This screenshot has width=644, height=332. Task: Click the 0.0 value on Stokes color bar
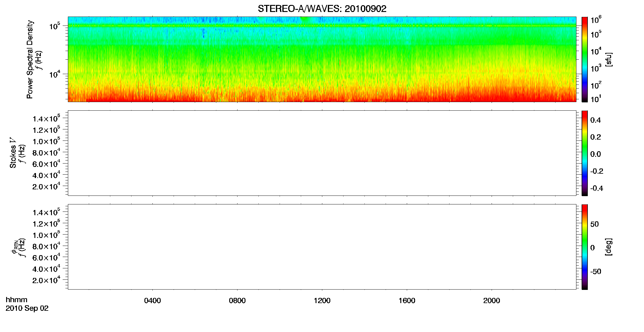[595, 154]
